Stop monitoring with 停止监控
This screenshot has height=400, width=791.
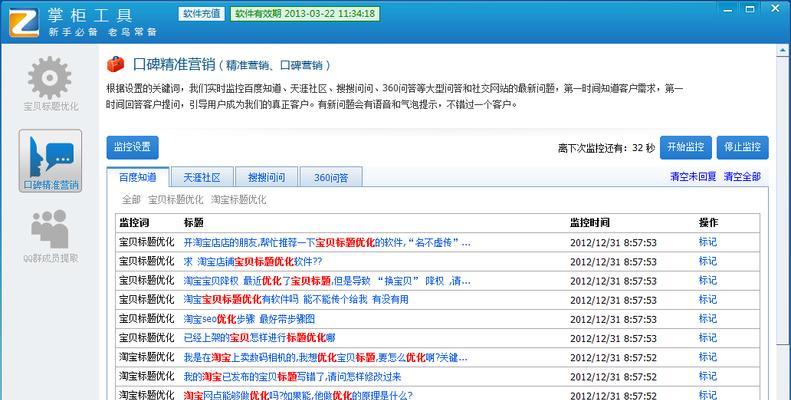pos(743,147)
